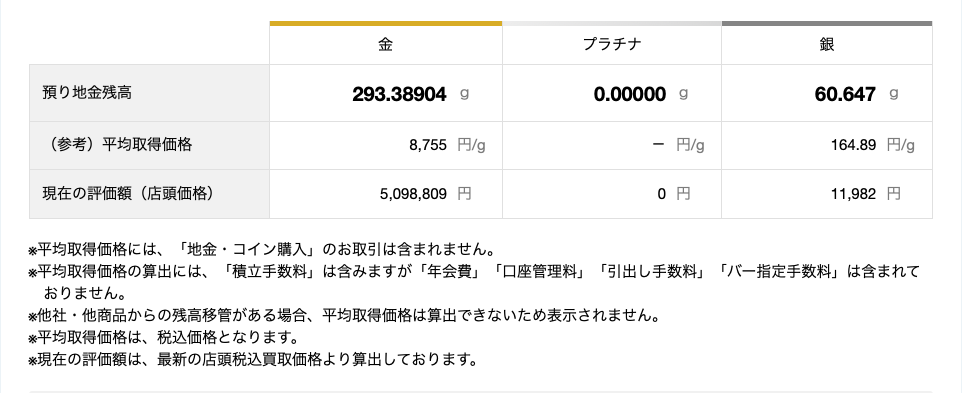The image size is (962, 393).
Task: Click platinum valuation 0 円
Action: (x=674, y=194)
